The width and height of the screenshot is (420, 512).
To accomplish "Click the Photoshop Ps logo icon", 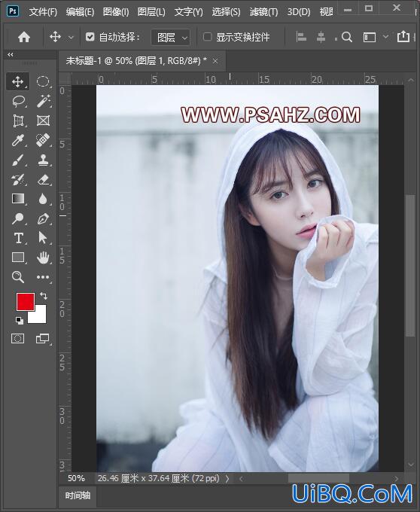I will pos(13,11).
